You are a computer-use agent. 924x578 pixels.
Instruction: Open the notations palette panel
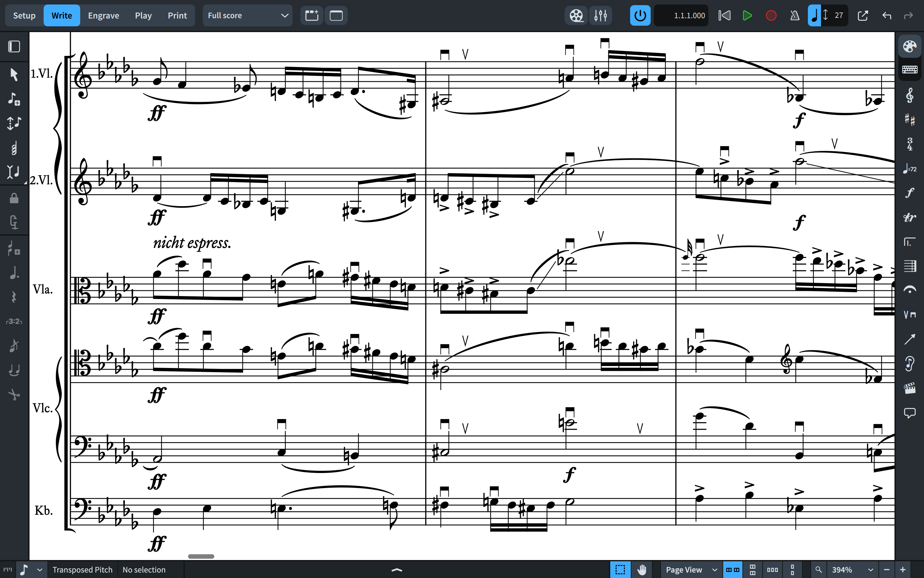click(910, 47)
